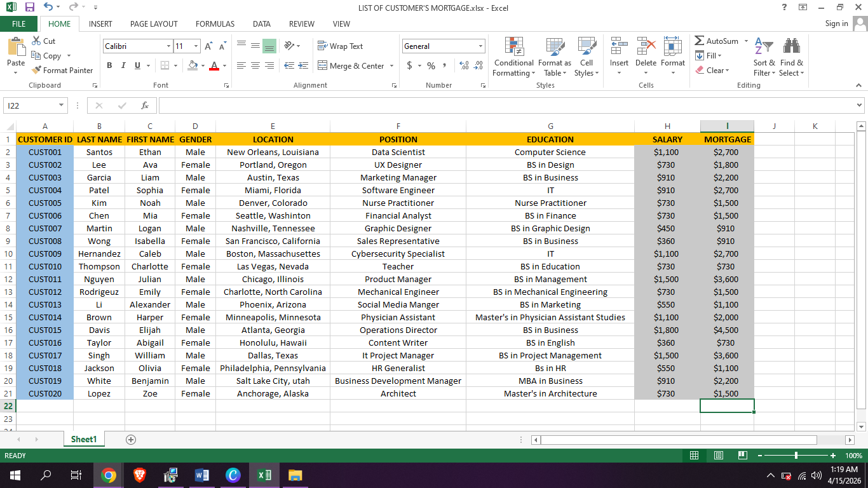868x488 pixels.
Task: Click the Sign in link
Action: [836, 24]
